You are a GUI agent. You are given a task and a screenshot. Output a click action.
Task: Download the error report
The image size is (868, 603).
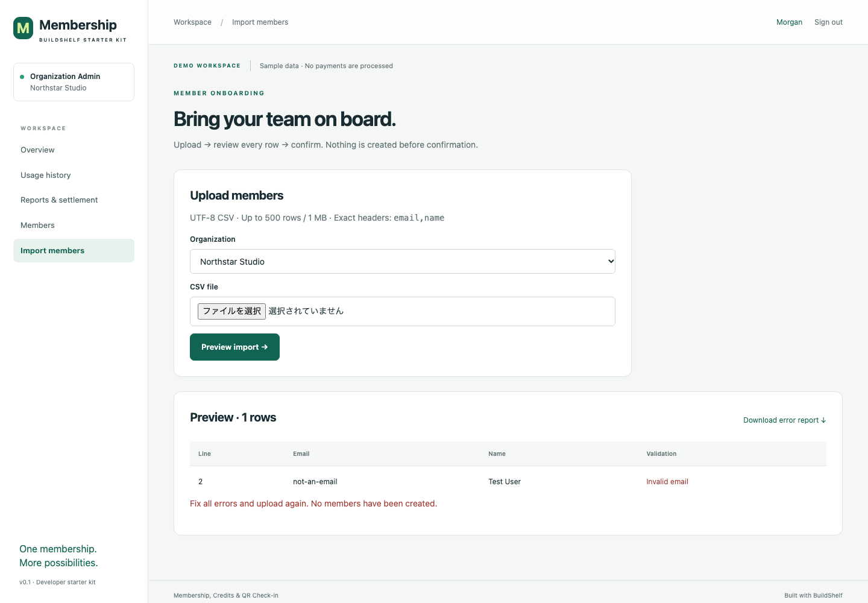click(784, 420)
